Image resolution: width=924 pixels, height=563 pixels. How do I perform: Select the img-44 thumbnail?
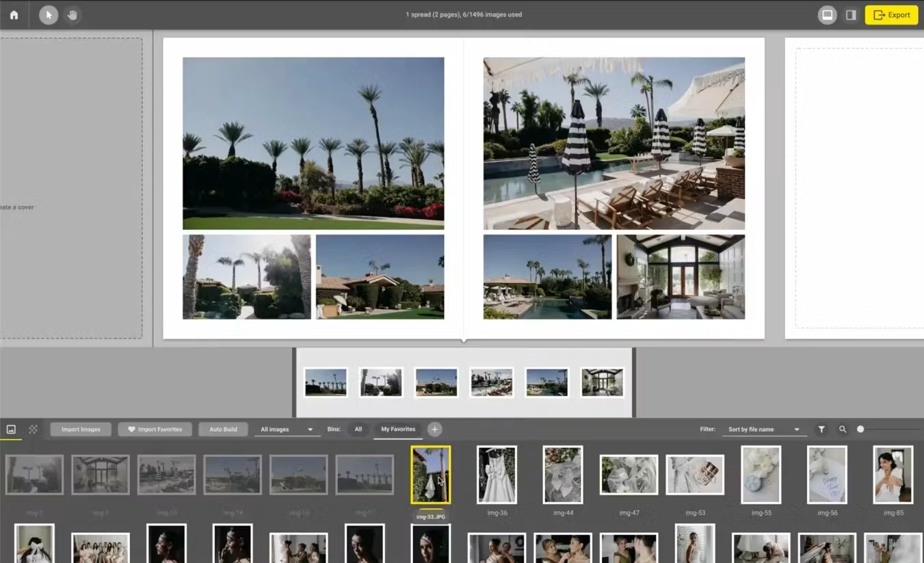pyautogui.click(x=563, y=475)
